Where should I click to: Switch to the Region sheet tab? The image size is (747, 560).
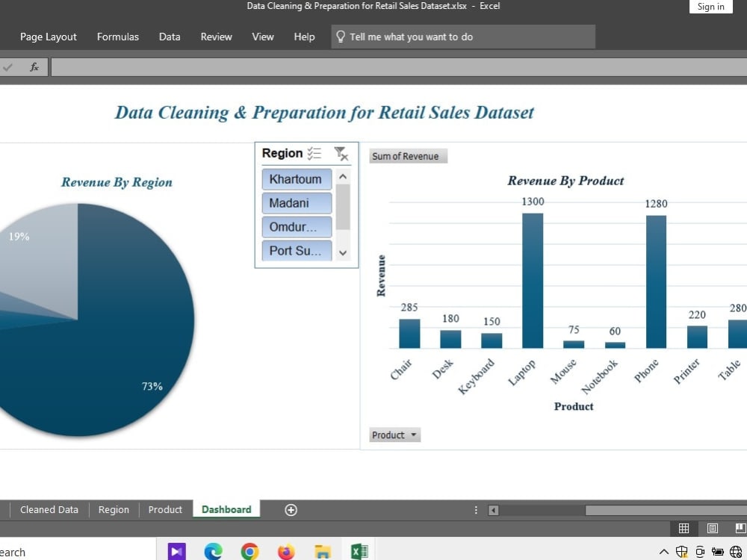[x=114, y=509]
